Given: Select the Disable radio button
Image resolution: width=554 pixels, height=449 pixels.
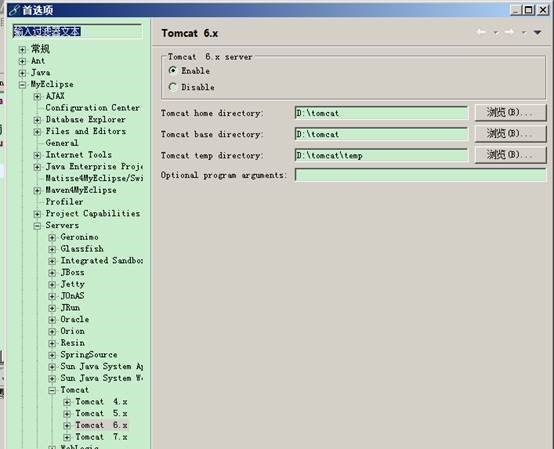Looking at the screenshot, I should click(173, 87).
